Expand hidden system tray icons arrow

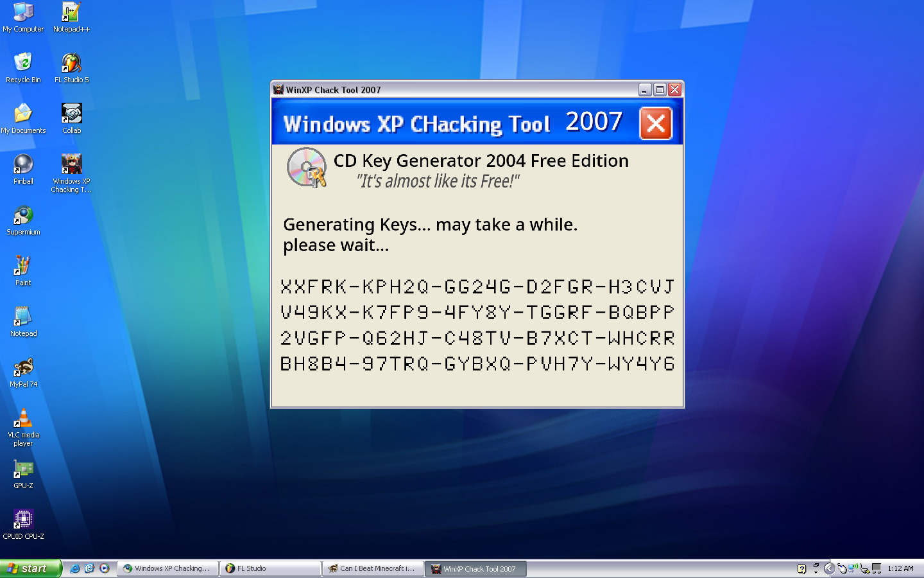(x=829, y=568)
